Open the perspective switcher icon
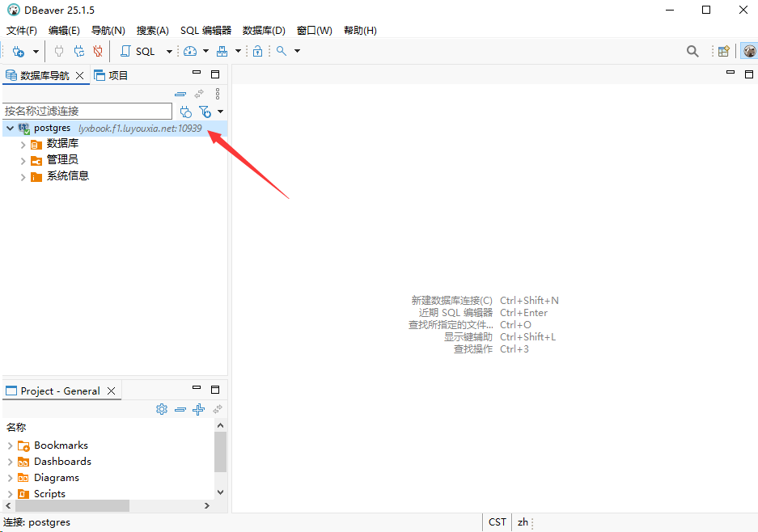This screenshot has height=532, width=758. [724, 51]
